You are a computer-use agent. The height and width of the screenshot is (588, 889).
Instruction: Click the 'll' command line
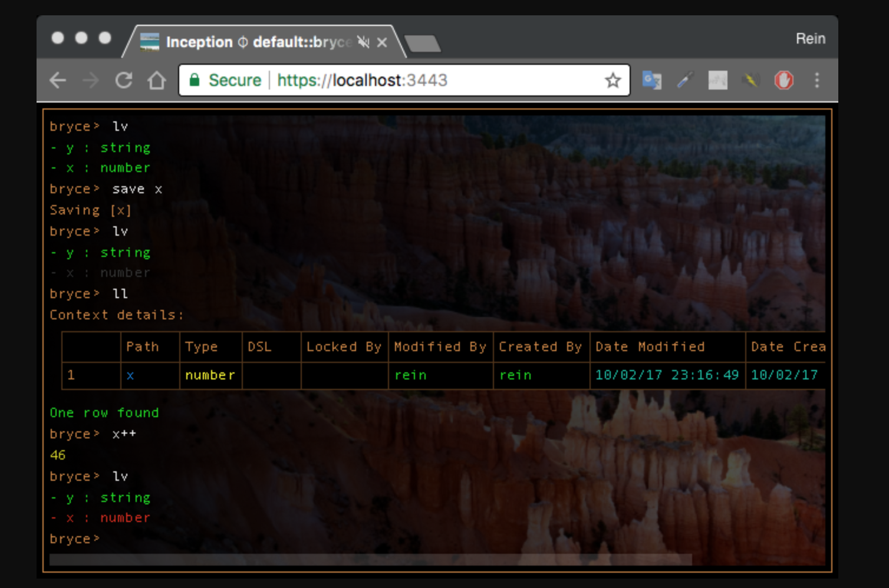click(89, 294)
